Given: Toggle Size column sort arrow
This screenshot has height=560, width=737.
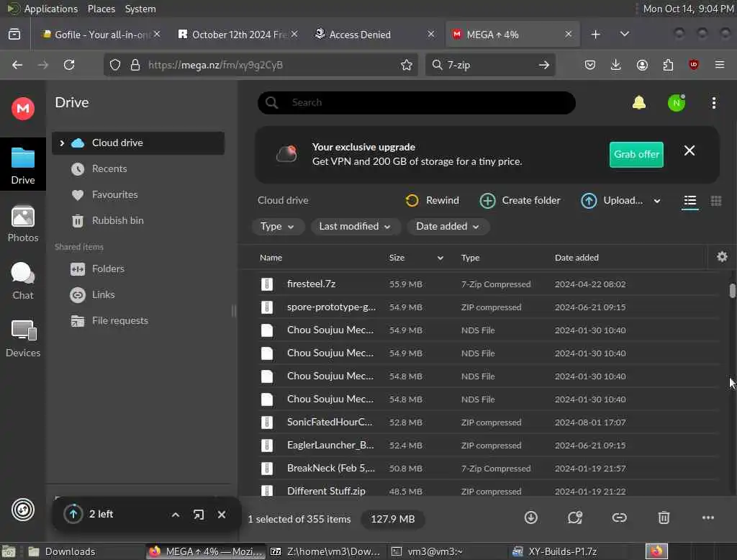Looking at the screenshot, I should [x=440, y=258].
